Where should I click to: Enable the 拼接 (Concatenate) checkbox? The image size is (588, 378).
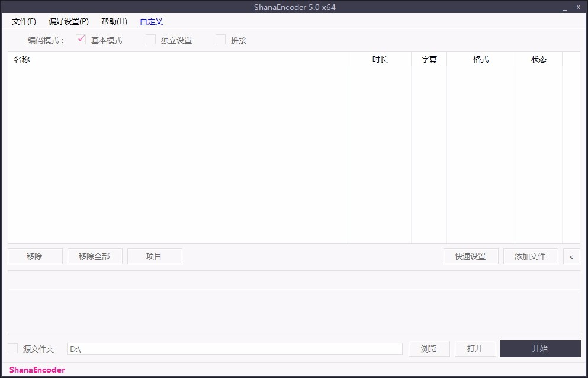point(220,40)
